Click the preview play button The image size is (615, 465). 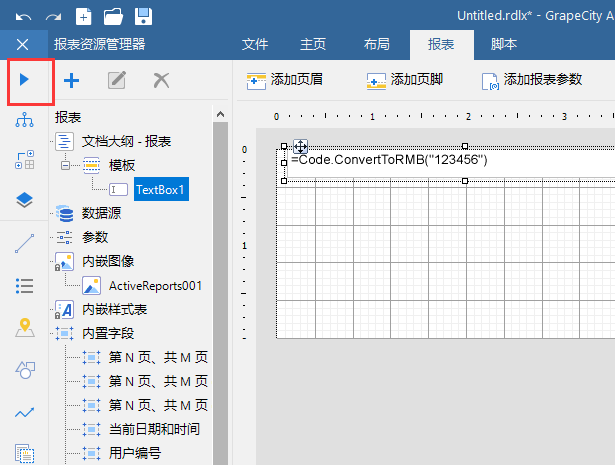[24, 80]
